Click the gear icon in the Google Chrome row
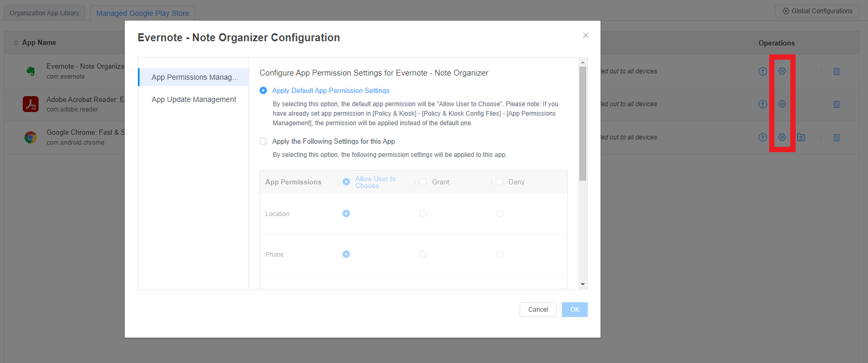 click(782, 137)
